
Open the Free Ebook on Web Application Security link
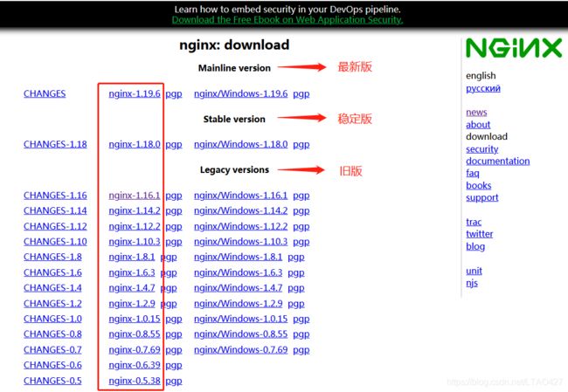pos(287,20)
